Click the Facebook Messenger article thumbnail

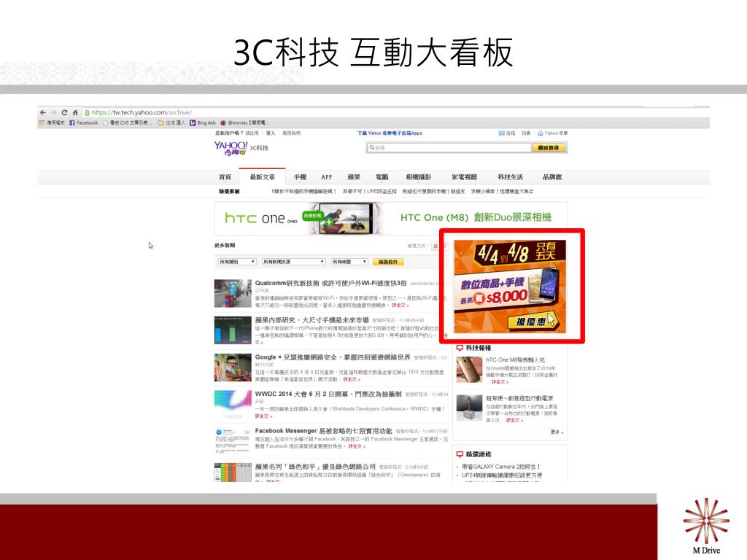[x=233, y=441]
